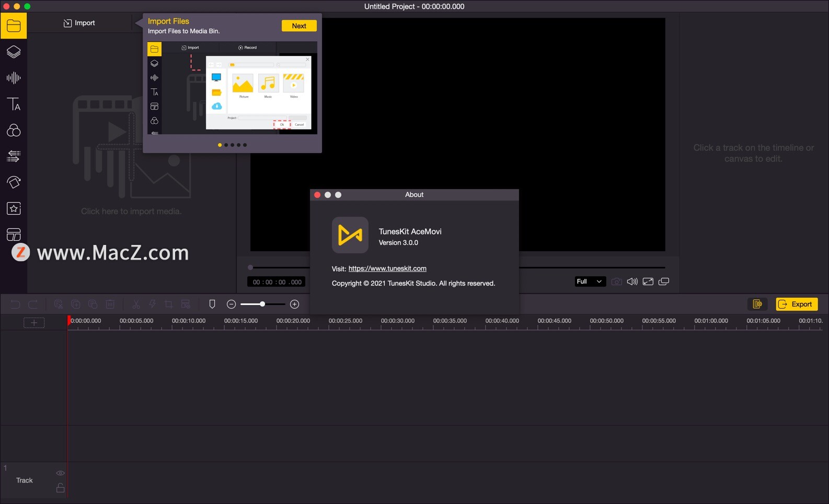Image resolution: width=829 pixels, height=504 pixels.
Task: Switch to the Import tab
Action: tap(79, 23)
